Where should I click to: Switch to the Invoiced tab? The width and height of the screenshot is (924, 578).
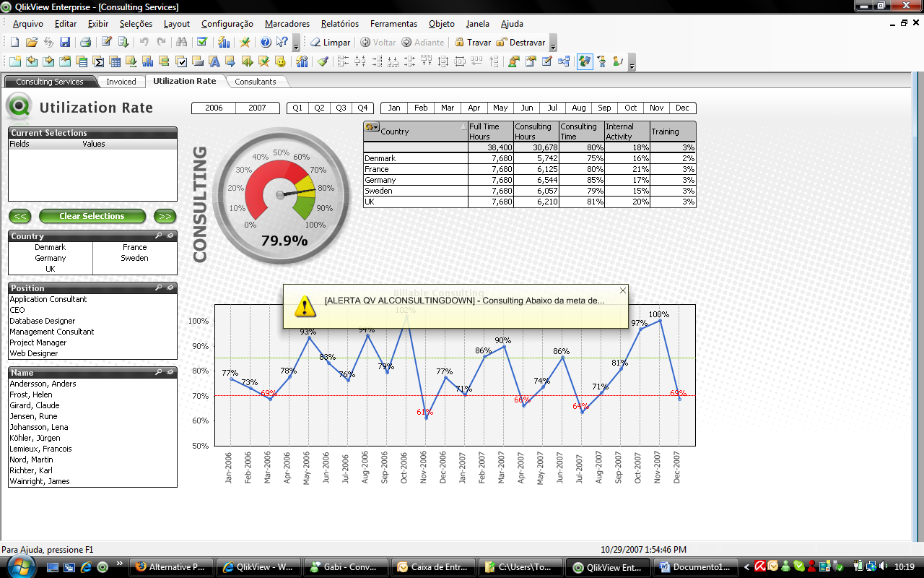coord(121,82)
